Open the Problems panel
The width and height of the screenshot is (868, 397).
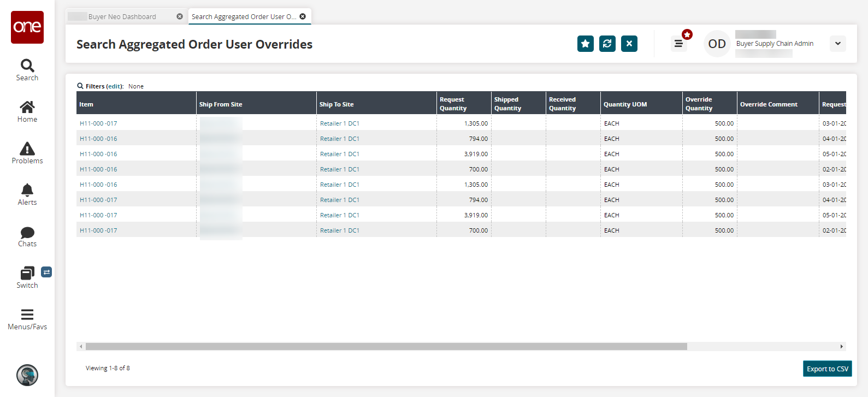tap(27, 153)
